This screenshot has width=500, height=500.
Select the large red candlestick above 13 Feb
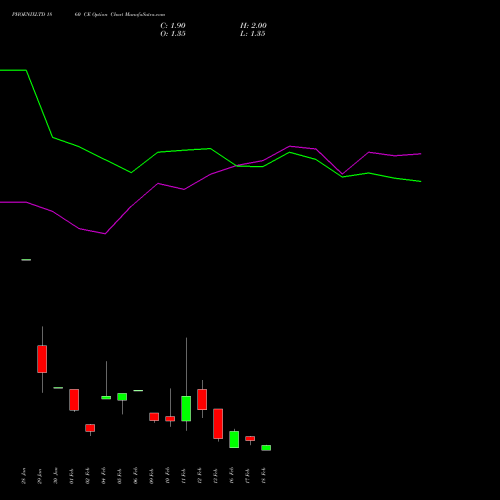(218, 423)
